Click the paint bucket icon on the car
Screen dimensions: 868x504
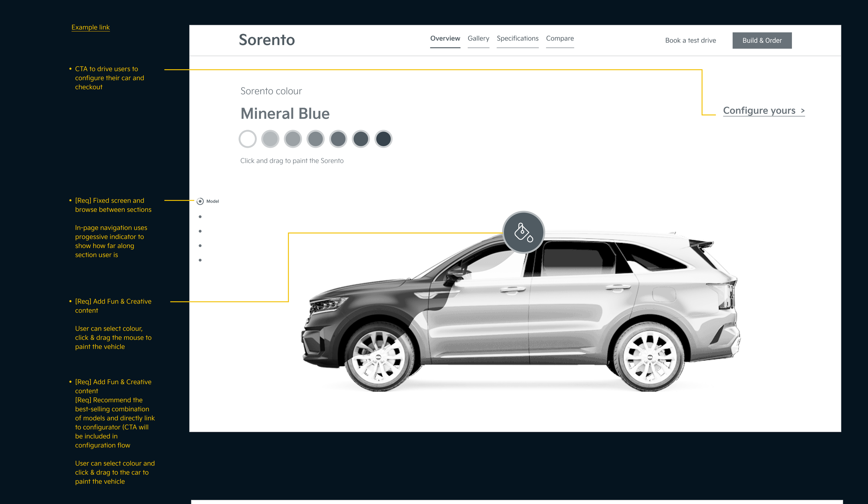click(x=523, y=232)
